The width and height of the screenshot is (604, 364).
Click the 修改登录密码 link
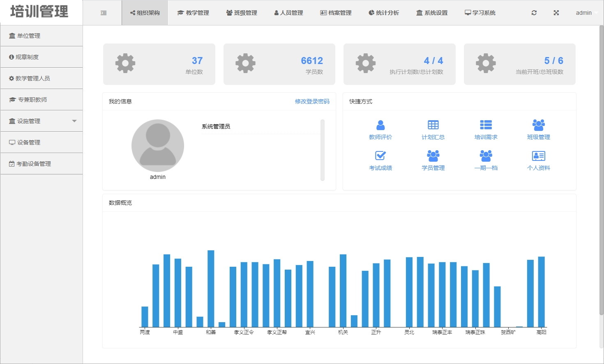[312, 101]
